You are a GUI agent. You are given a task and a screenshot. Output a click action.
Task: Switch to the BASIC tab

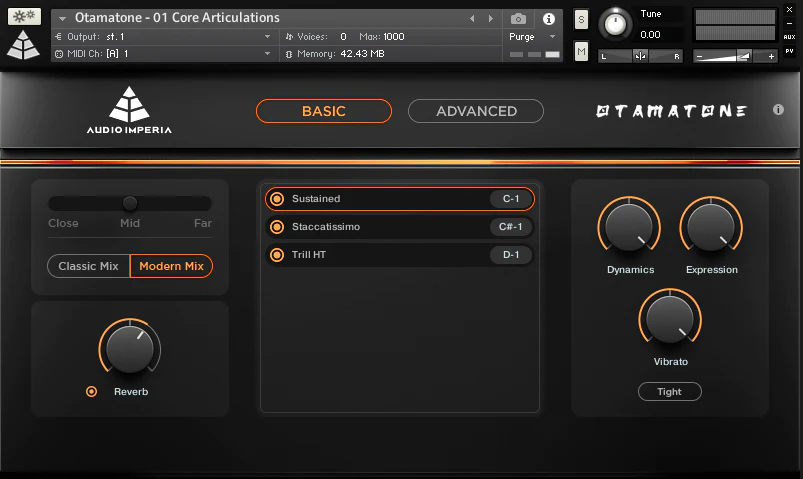point(324,111)
